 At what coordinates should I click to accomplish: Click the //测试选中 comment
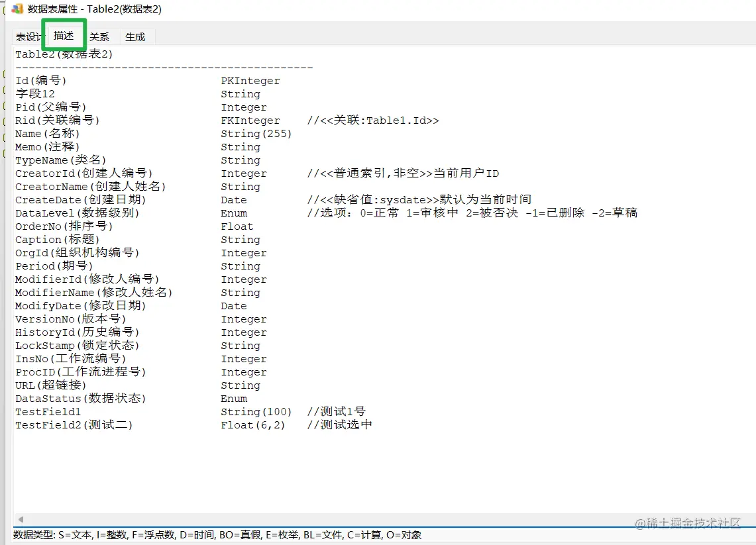pos(340,424)
